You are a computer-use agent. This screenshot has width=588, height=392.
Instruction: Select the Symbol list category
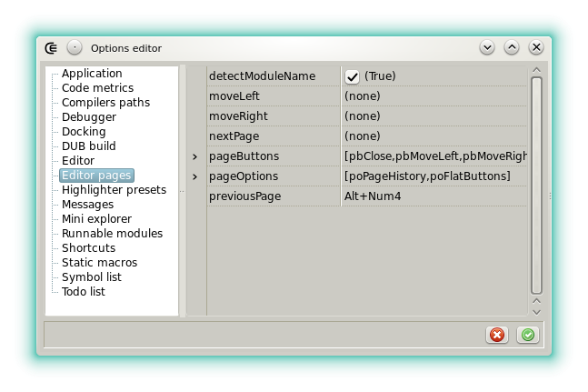pyautogui.click(x=91, y=277)
